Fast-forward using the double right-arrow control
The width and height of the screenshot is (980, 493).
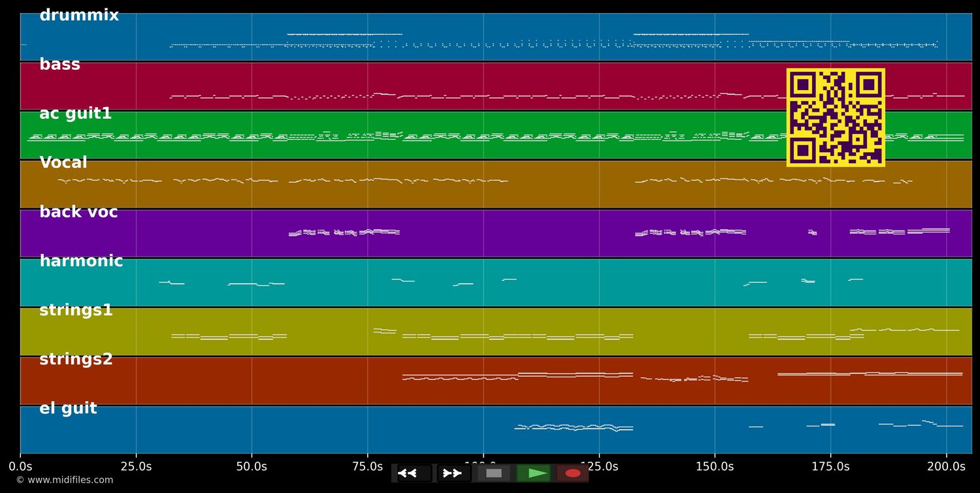(x=452, y=473)
